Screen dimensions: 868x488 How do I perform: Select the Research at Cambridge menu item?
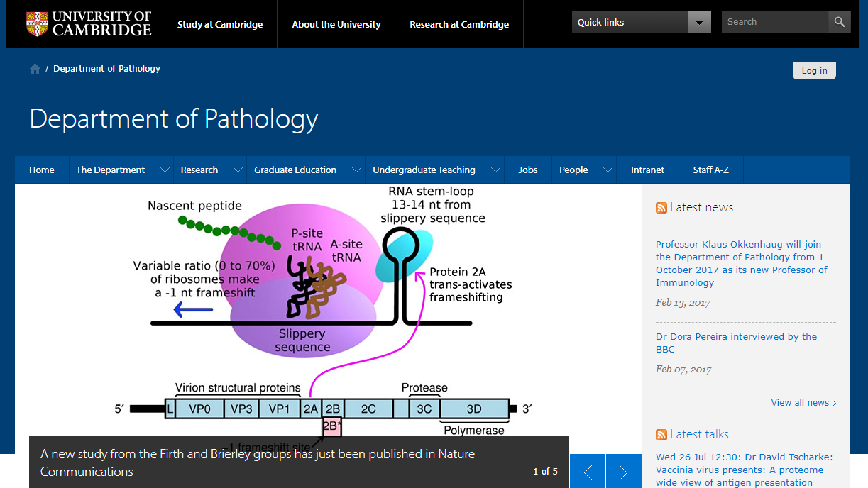point(459,23)
